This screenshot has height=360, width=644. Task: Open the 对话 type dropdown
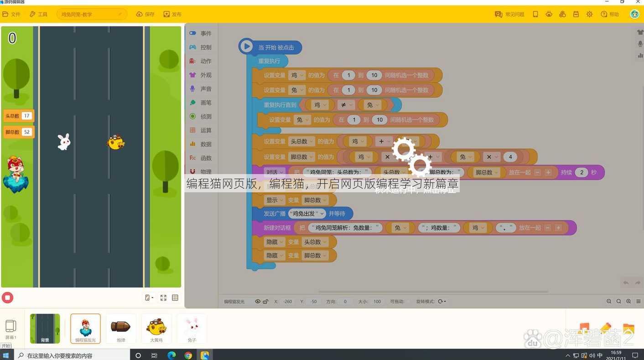[x=275, y=172]
